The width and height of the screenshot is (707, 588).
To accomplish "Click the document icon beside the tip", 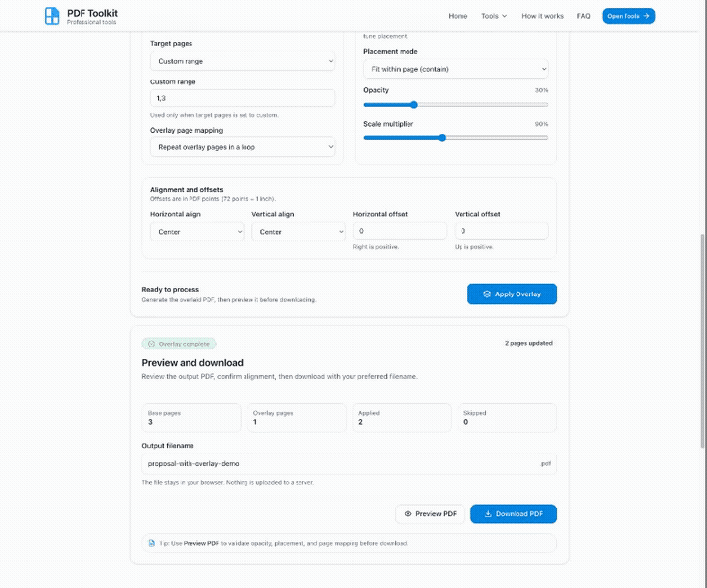I will 151,543.
